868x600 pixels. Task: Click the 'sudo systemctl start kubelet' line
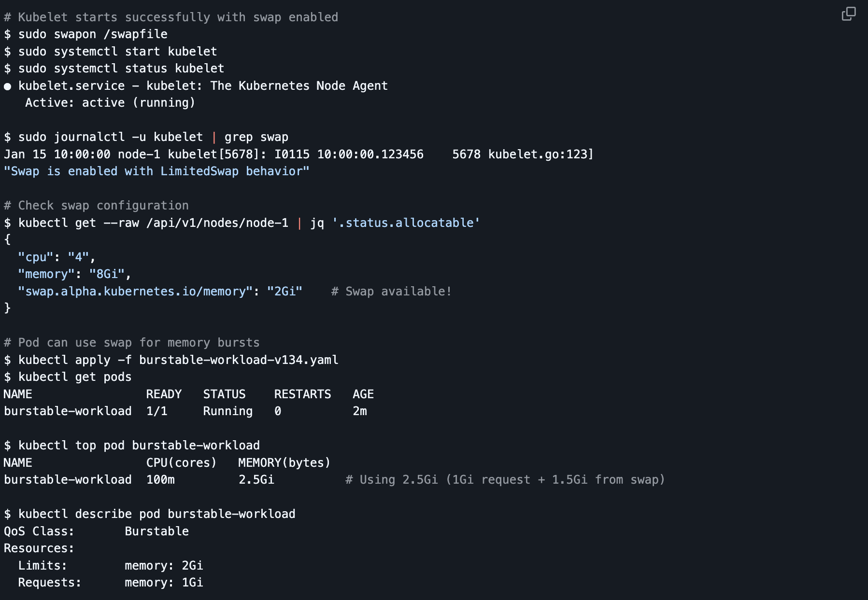coord(117,52)
